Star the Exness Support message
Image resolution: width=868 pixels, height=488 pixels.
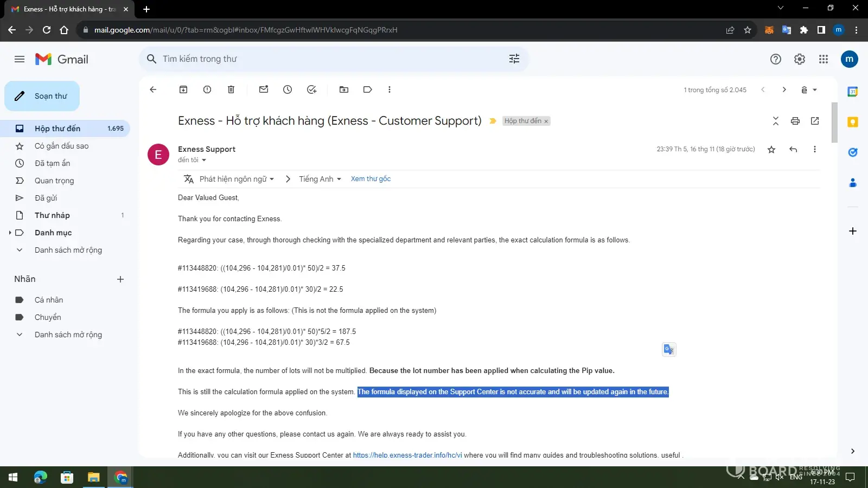tap(771, 149)
